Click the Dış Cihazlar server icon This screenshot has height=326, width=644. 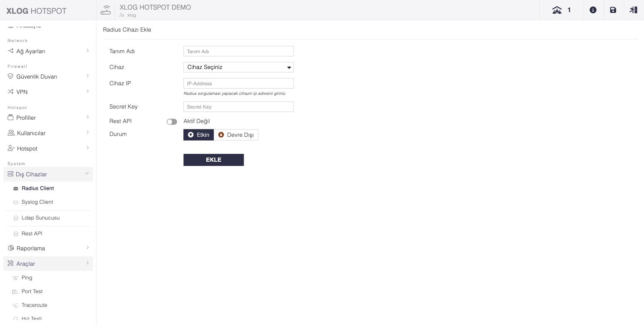point(10,174)
